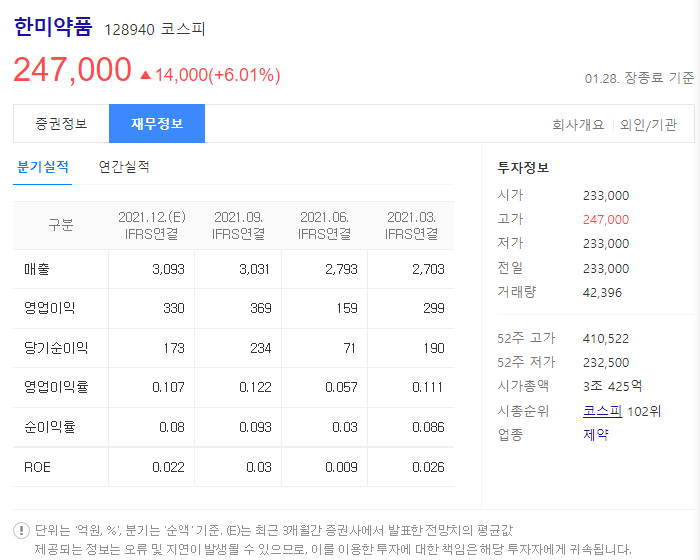Click the 52주 저가 value 232,500
Screen dimensions: 700x560
(606, 362)
